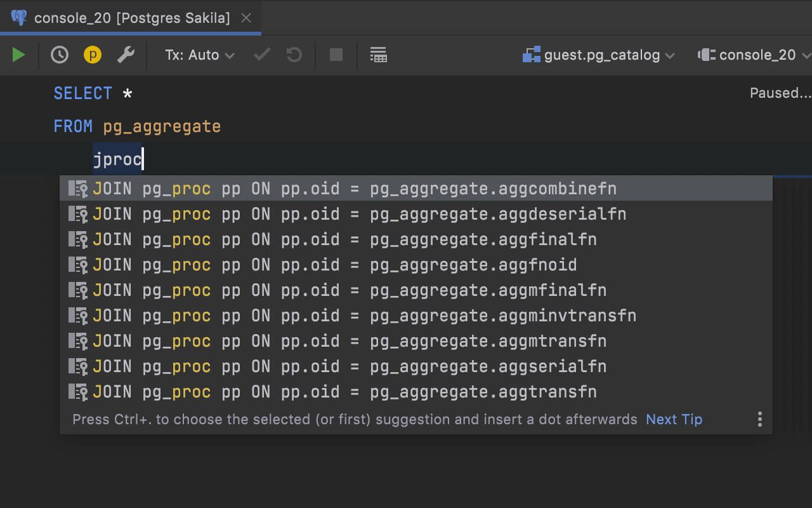Viewport: 812px width, 508px height.
Task: Click the yellow playground mode icon
Action: tap(93, 55)
